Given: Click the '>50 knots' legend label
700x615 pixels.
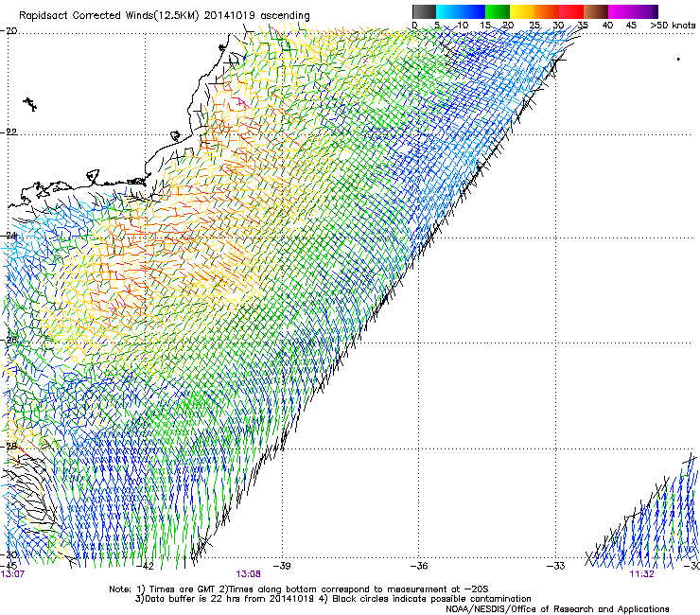Looking at the screenshot, I should click(673, 26).
